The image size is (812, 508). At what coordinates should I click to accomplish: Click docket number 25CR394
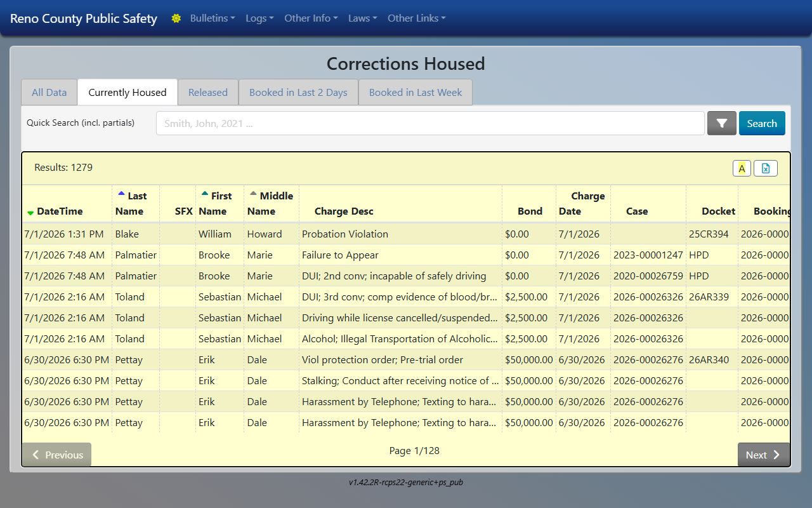pos(709,234)
